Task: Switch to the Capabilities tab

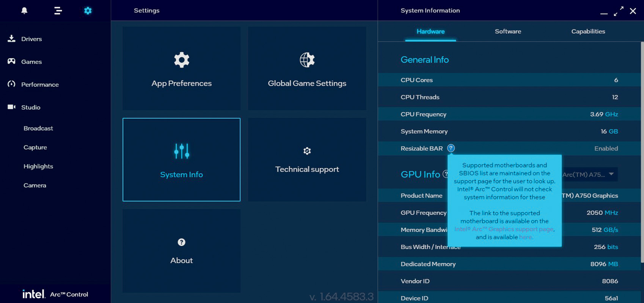Action: pos(588,31)
